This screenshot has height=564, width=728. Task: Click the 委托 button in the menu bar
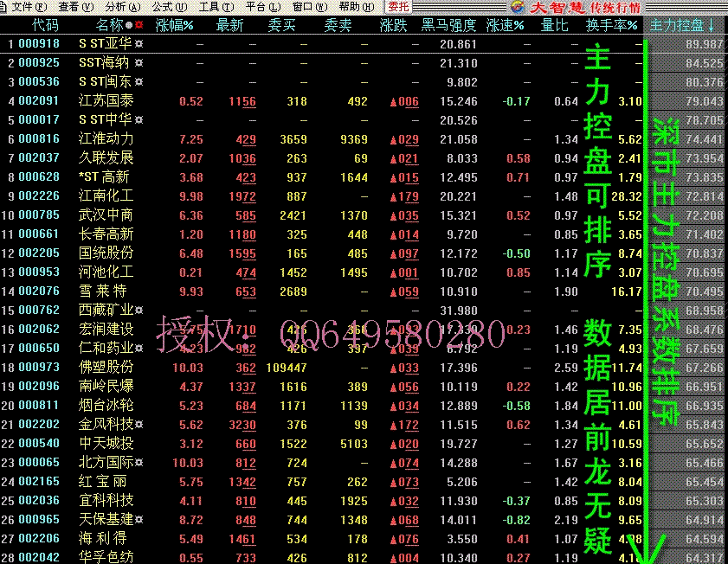click(x=398, y=7)
